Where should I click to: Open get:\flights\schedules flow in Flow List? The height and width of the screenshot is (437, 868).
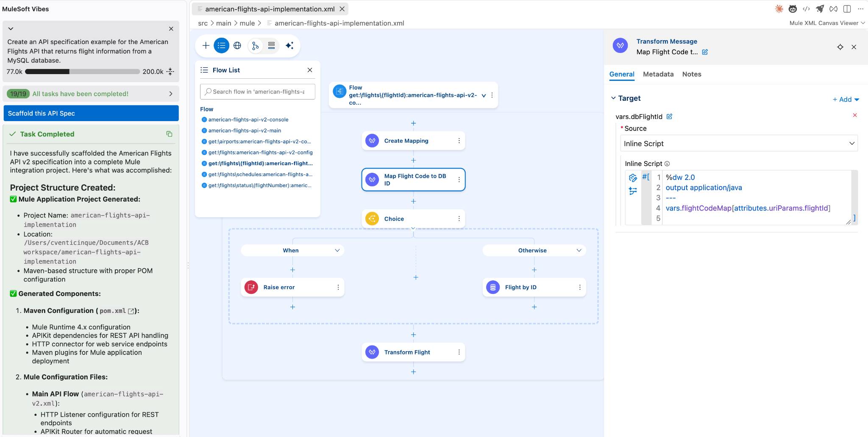tap(260, 174)
